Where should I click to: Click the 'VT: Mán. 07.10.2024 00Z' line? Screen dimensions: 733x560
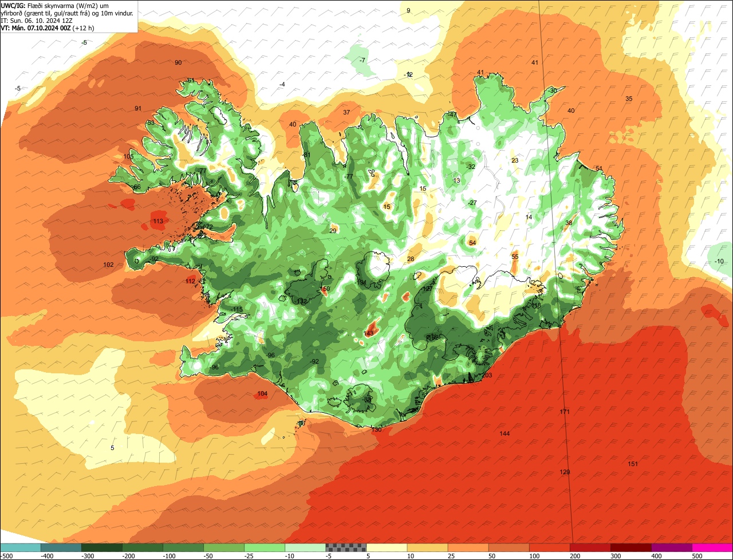47,27
